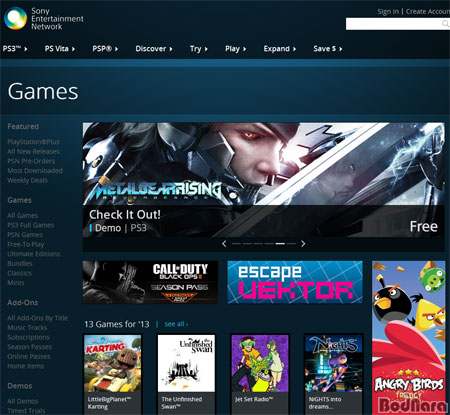Screen dimensions: 450x415
Task: Open the Angry Birds Trilogy ad
Action: point(409,338)
